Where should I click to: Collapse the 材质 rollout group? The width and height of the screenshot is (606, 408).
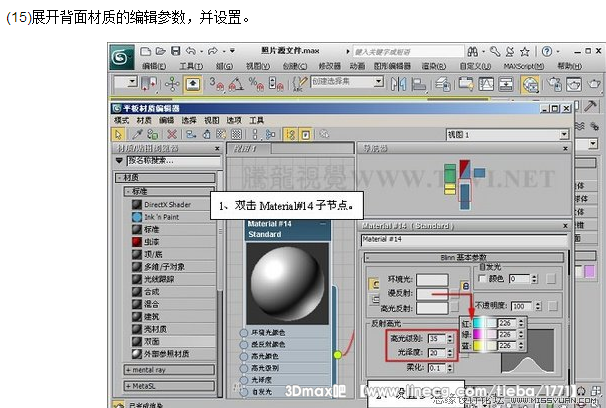(165, 178)
